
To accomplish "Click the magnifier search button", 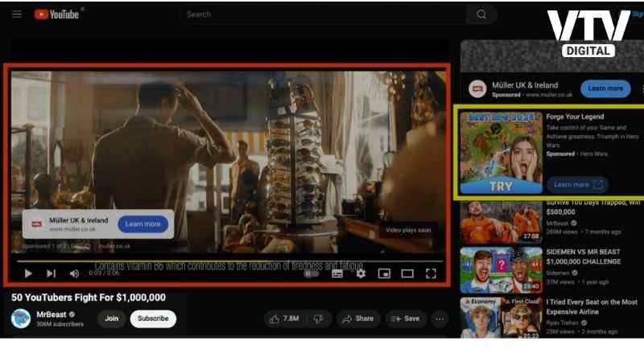I will (x=481, y=14).
